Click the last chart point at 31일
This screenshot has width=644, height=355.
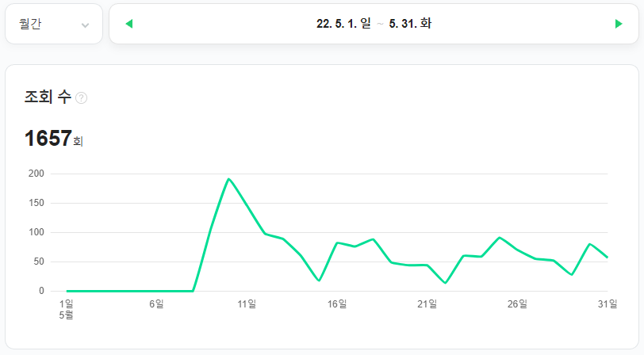click(x=608, y=257)
